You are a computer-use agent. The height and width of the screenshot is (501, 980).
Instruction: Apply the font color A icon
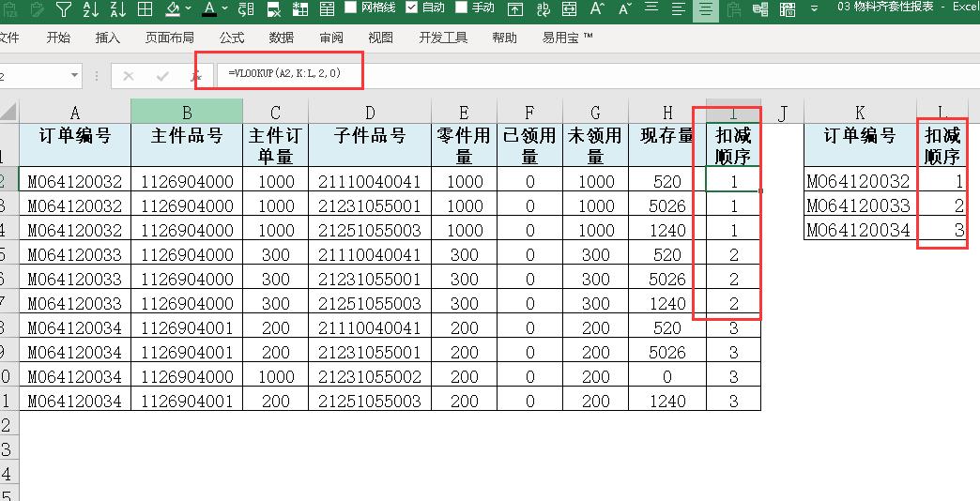point(209,8)
